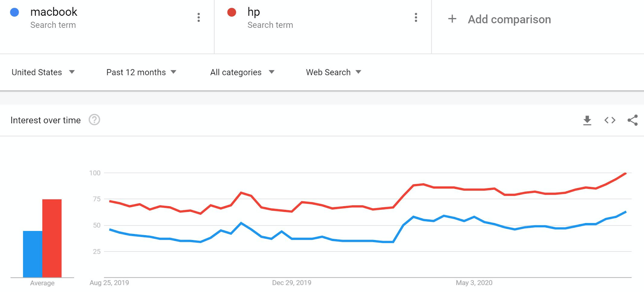Share the Interest over time chart

pyautogui.click(x=632, y=120)
